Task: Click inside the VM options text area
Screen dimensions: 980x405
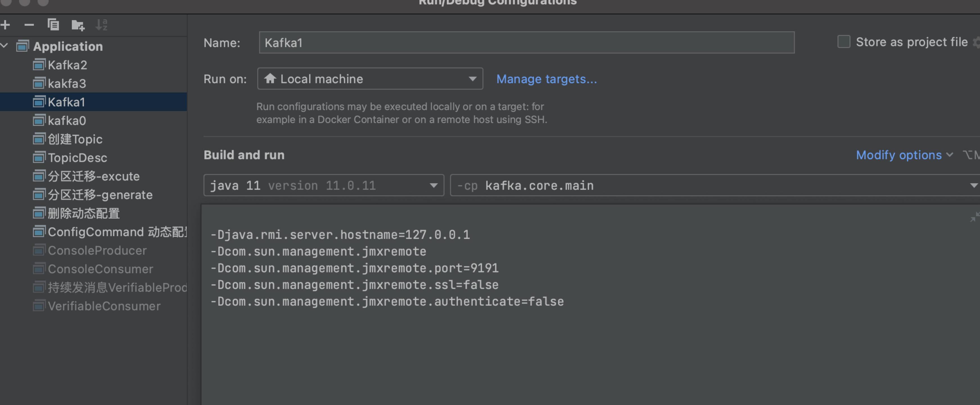Action: coord(571,343)
